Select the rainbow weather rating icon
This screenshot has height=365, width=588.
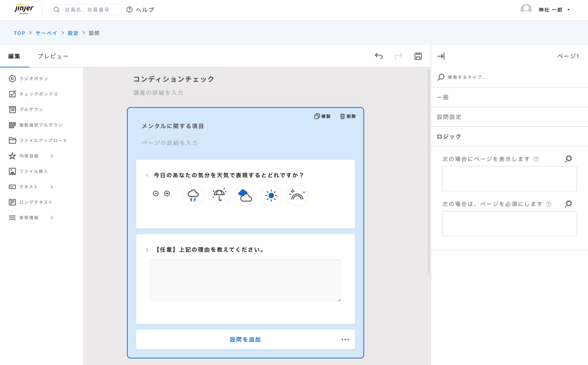(297, 195)
